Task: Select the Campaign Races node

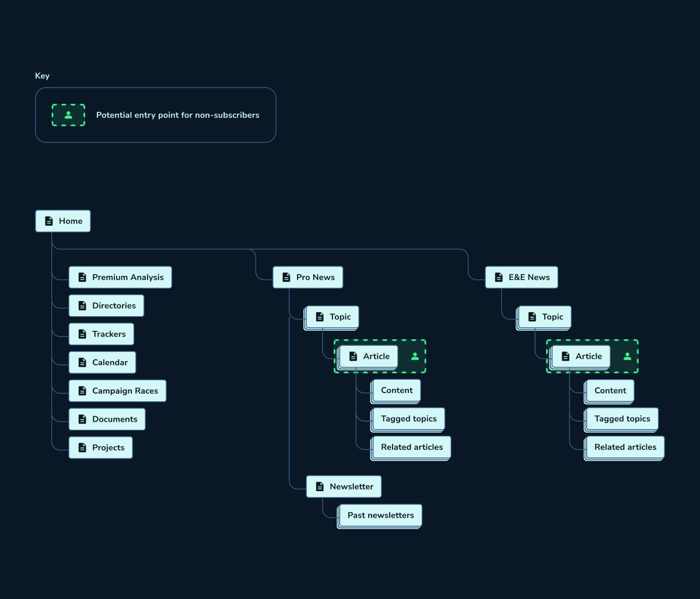Action: point(117,391)
